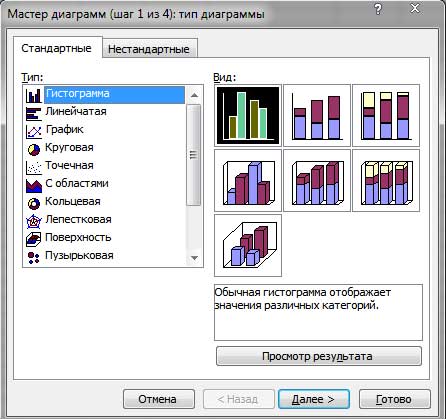Choose the 100% stacked histogram thumbnail

coord(386,115)
